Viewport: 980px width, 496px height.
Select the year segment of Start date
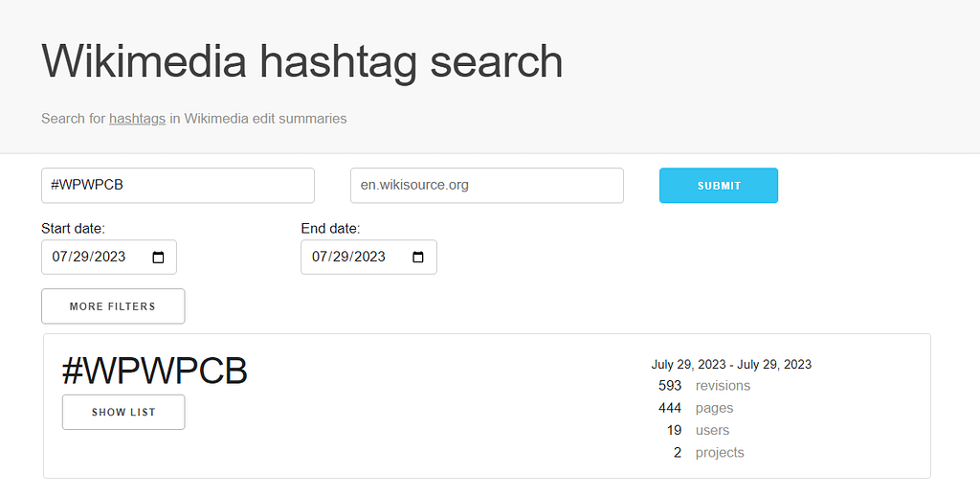[x=110, y=258]
